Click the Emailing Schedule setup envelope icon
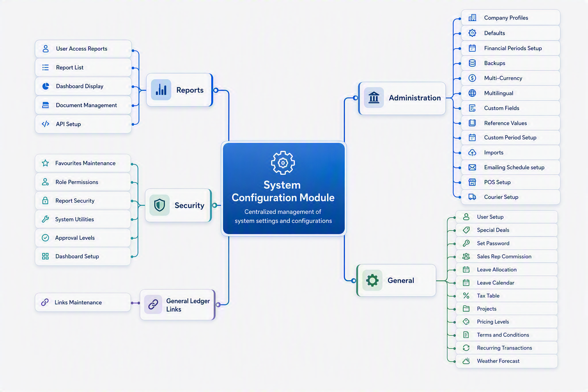Viewport: 588px width, 392px height. pyautogui.click(x=472, y=167)
